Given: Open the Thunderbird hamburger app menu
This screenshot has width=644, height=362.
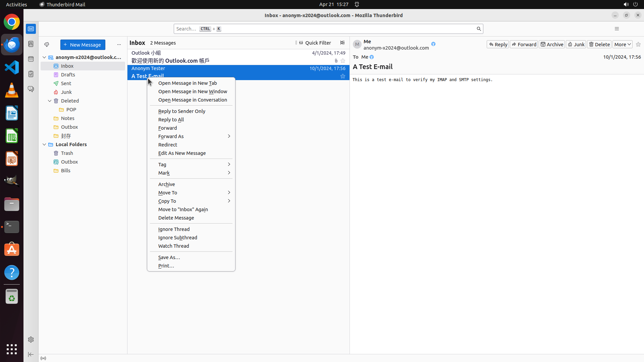Looking at the screenshot, I should click(x=616, y=29).
